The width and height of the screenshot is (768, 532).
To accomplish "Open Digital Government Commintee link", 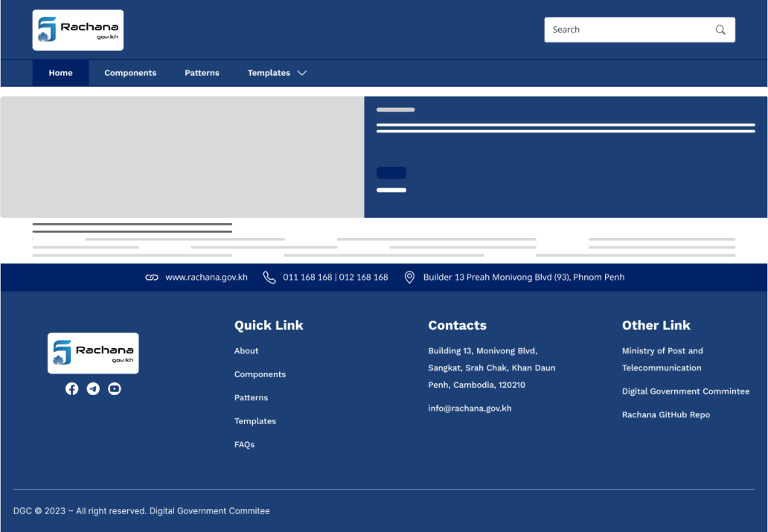I will click(x=685, y=391).
